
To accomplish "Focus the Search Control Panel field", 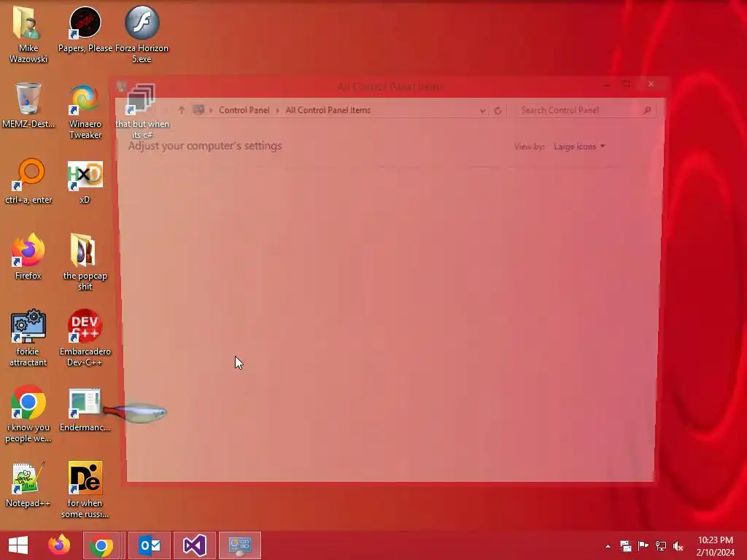I will coord(586,111).
